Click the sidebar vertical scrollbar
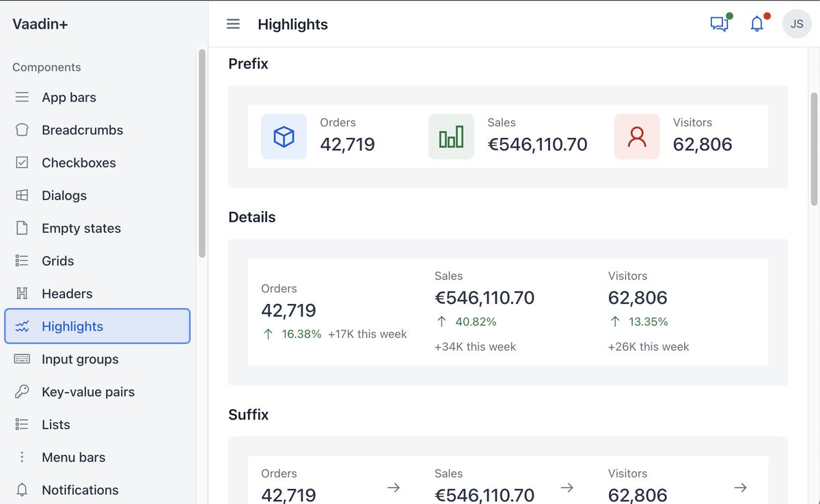 202,153
